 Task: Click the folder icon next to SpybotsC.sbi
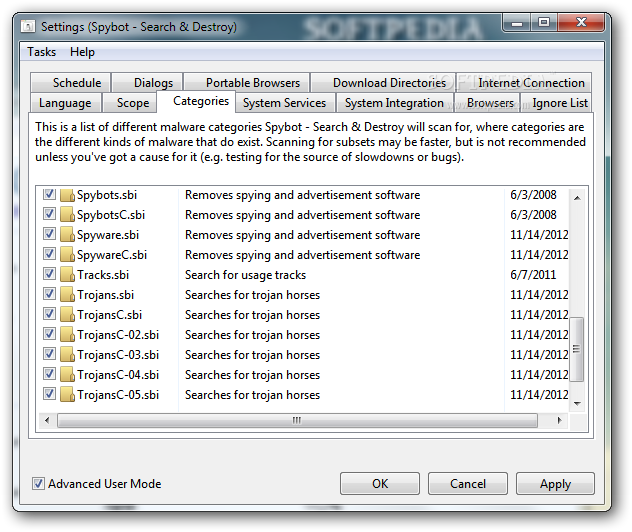click(67, 215)
